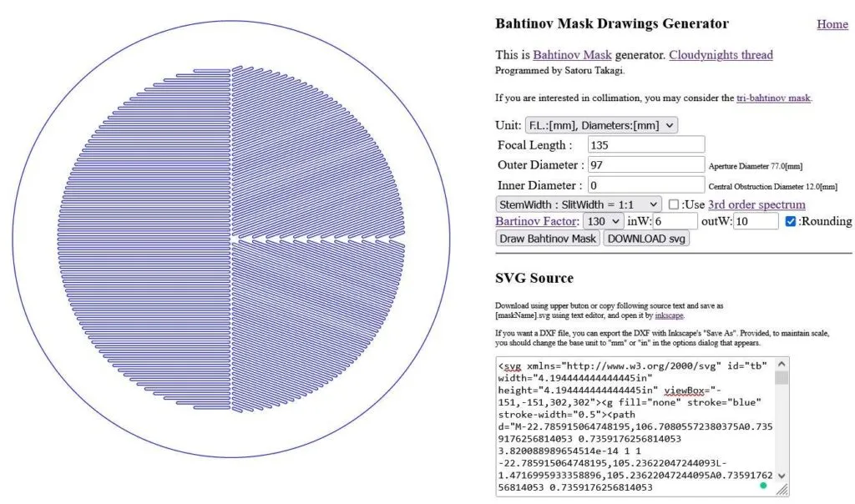Open the tri-bahtinov mask link

click(x=773, y=98)
